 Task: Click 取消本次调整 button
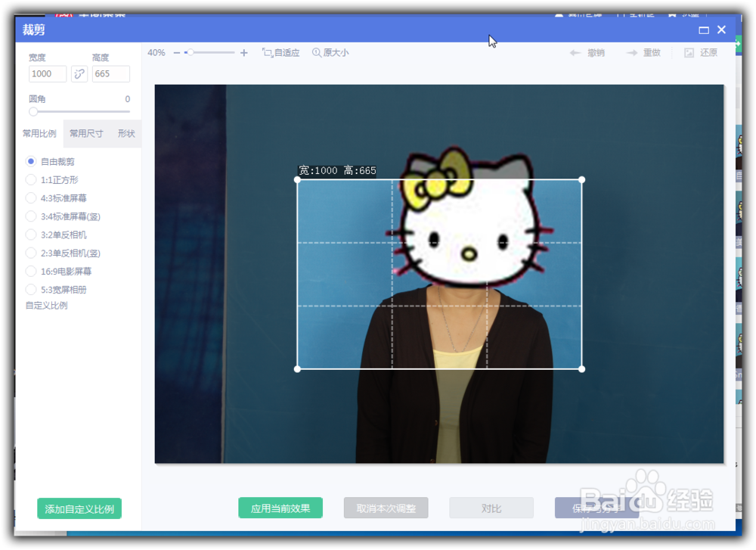(x=386, y=508)
